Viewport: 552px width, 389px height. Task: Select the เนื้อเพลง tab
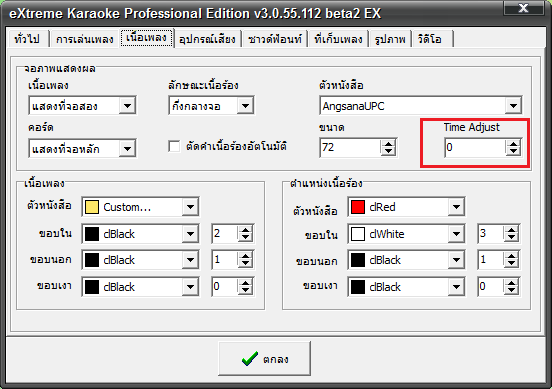click(146, 38)
